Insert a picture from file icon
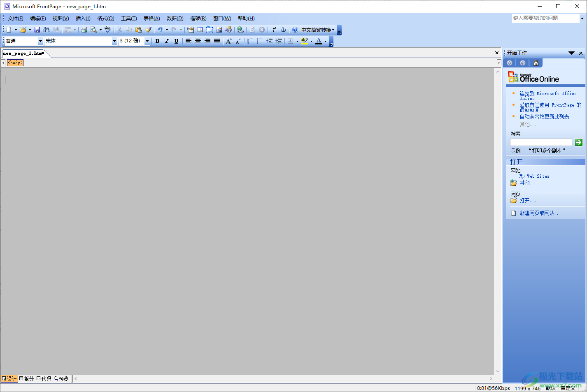This screenshot has width=587, height=392. tap(219, 30)
